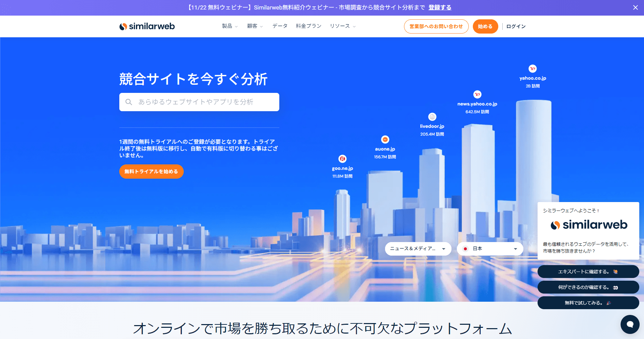
Task: Open the 日本 country dropdown
Action: [x=490, y=249]
